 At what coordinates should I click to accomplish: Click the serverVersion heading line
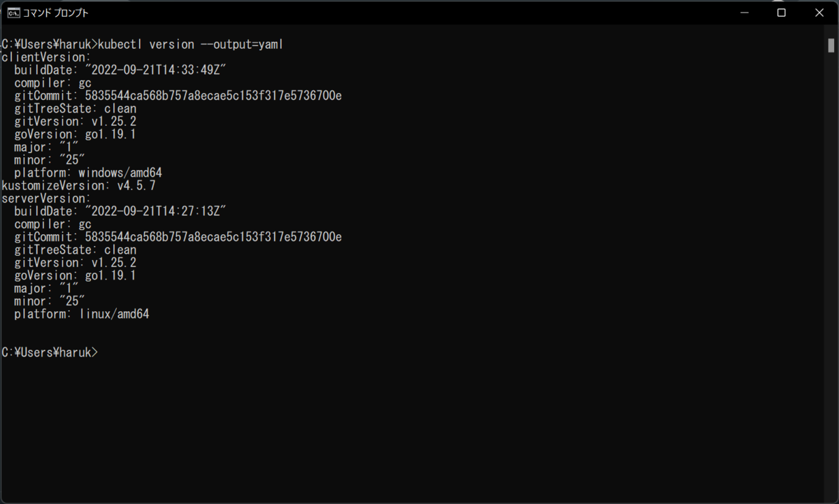(46, 199)
